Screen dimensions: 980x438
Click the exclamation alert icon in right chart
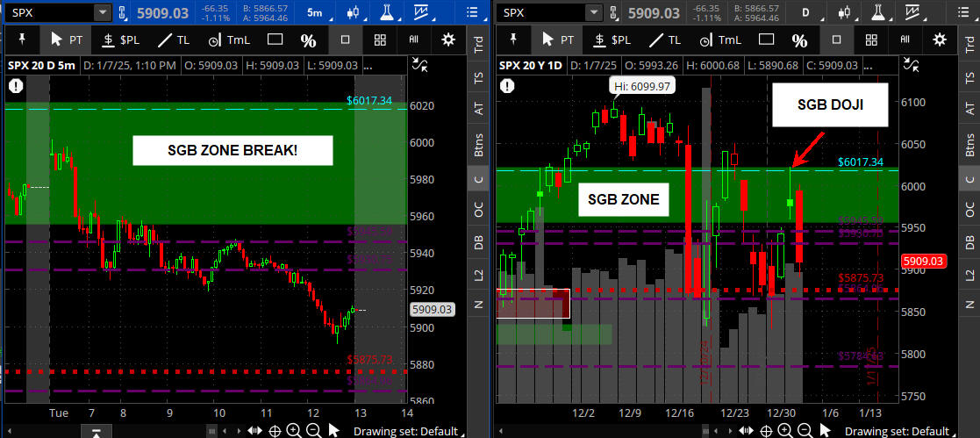pos(506,86)
